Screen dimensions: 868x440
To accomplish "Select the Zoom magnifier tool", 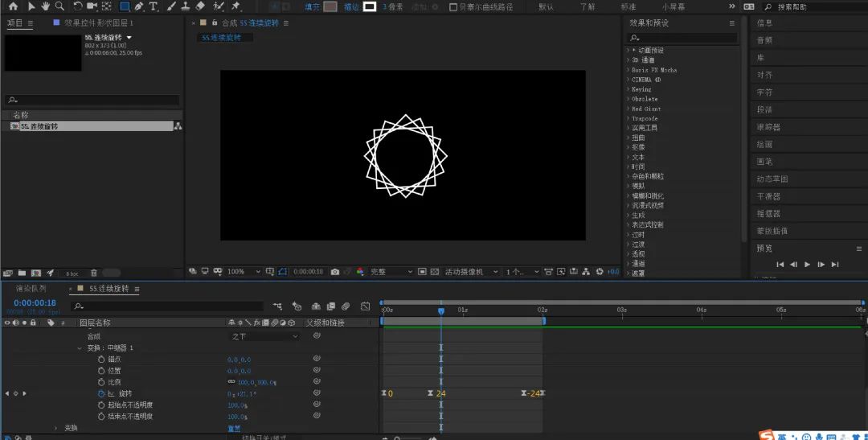I will point(59,6).
